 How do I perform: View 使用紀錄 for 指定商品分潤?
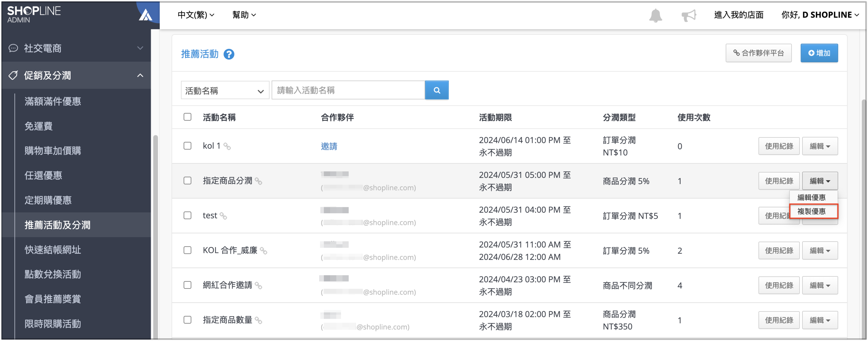coord(779,181)
